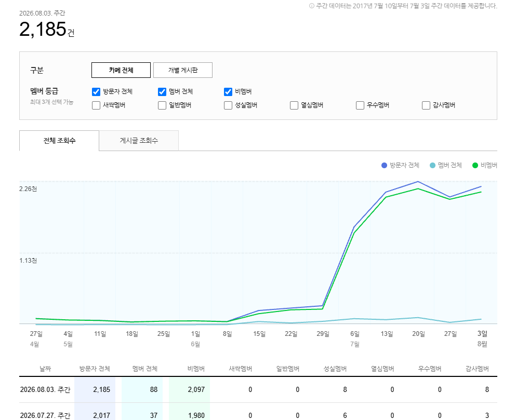Enable the 열심멤버 checkbox

(294, 105)
